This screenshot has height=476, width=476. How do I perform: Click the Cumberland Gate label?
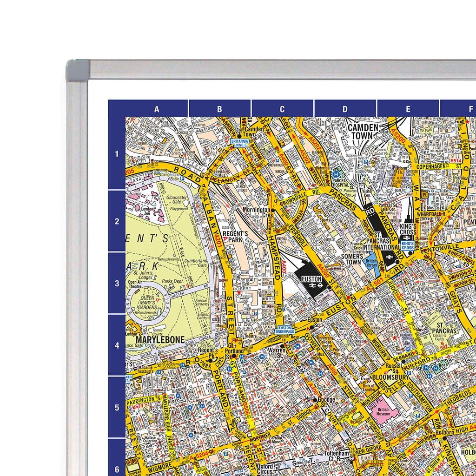[196, 263]
